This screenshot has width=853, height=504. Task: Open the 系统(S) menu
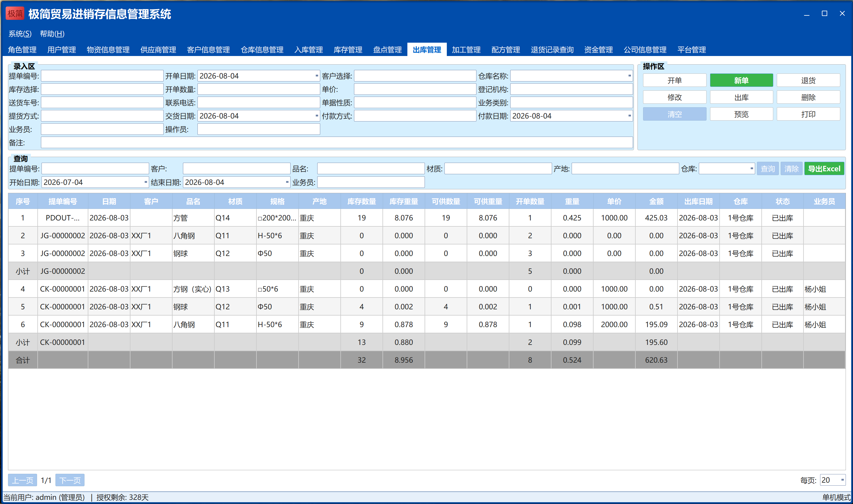pyautogui.click(x=20, y=33)
